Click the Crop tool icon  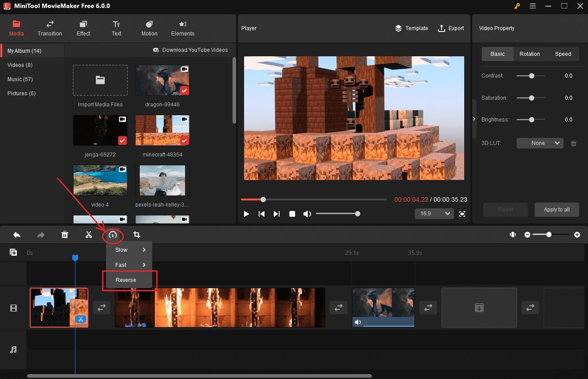137,235
